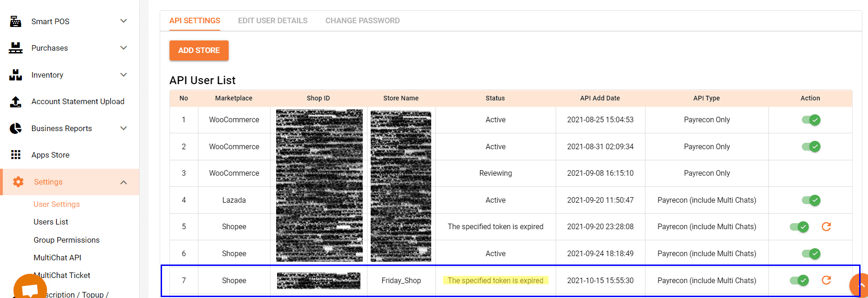Click the Inventory boxes icon
868x298 pixels.
click(x=15, y=75)
